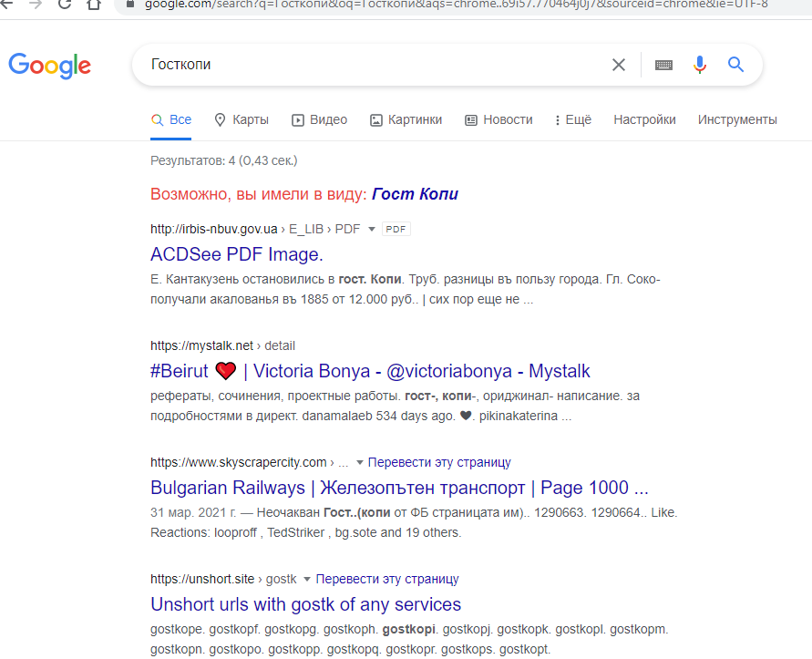Viewport: 812px width, 659px height.
Task: Click the irbis-nbuv.gov.ua URL text
Action: pyautogui.click(x=214, y=229)
